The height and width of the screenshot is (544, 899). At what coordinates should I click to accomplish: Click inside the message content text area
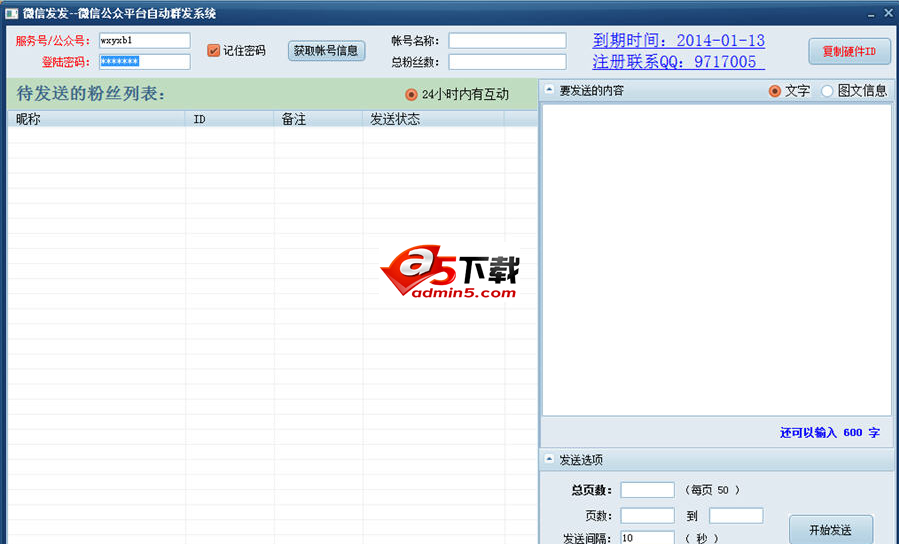coord(717,260)
